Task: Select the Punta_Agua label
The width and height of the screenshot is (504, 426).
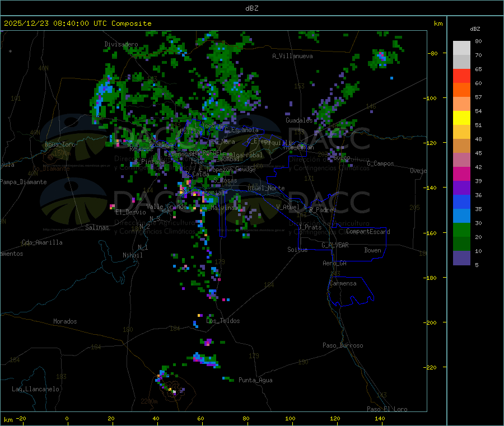Action: coord(255,380)
